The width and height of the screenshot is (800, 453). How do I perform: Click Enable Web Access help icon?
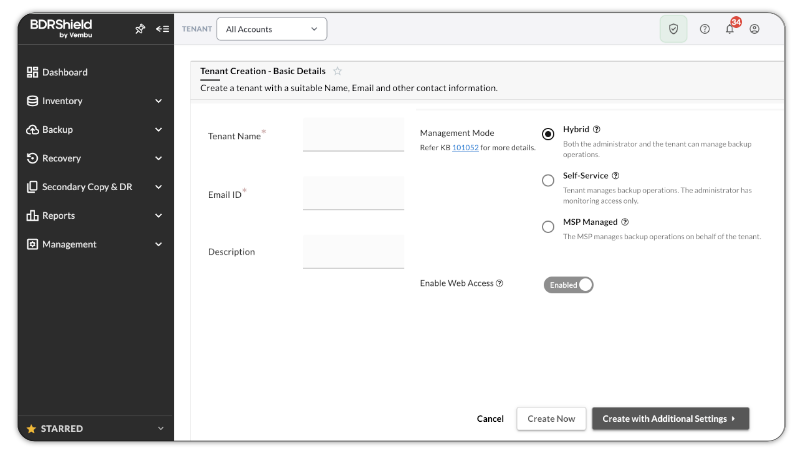[499, 283]
